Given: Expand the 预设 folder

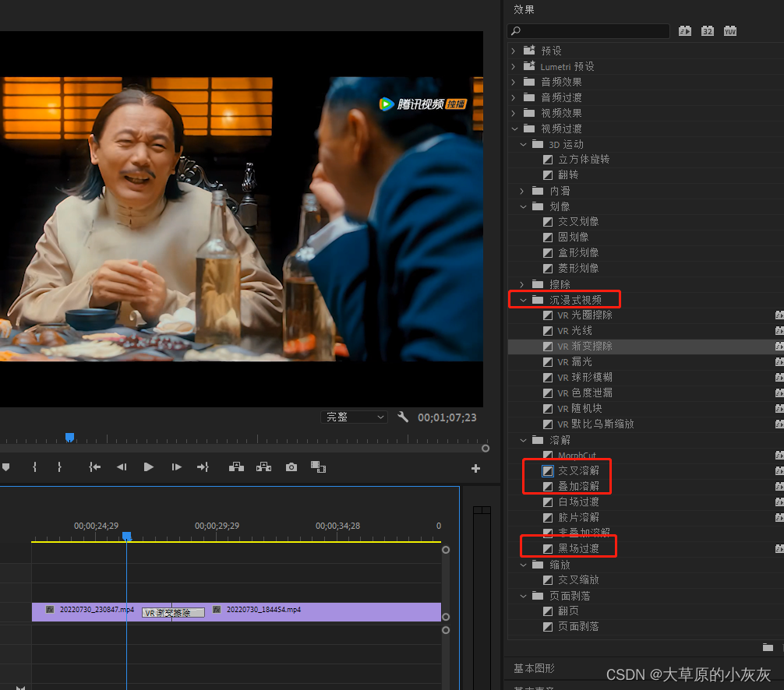Looking at the screenshot, I should point(513,51).
